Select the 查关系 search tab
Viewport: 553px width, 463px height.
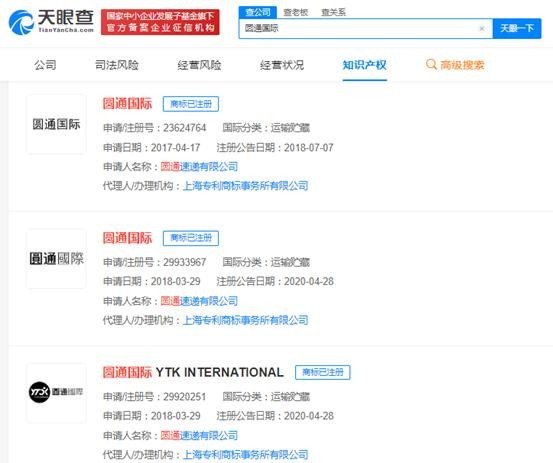point(333,13)
